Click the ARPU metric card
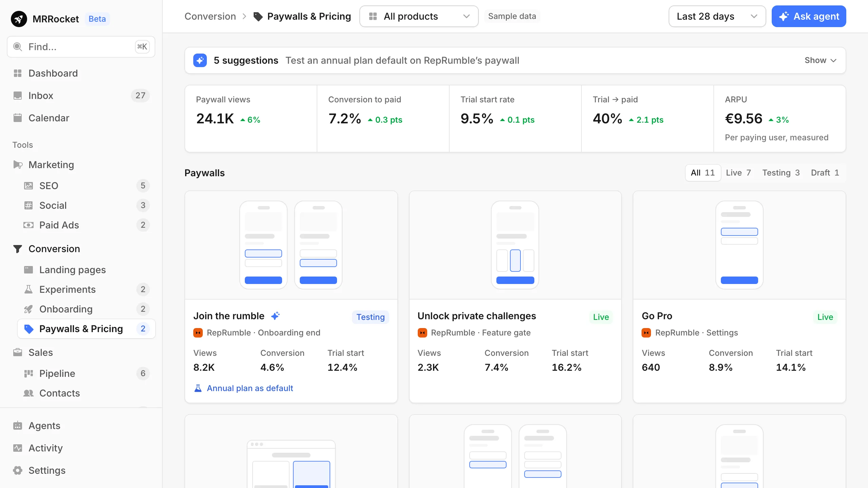The width and height of the screenshot is (868, 488). point(780,119)
